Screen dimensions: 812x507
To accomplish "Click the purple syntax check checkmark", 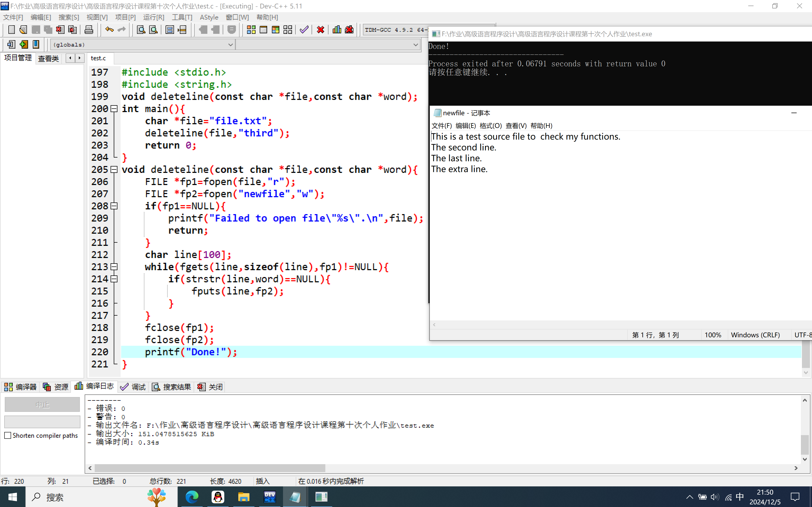I will coord(304,30).
